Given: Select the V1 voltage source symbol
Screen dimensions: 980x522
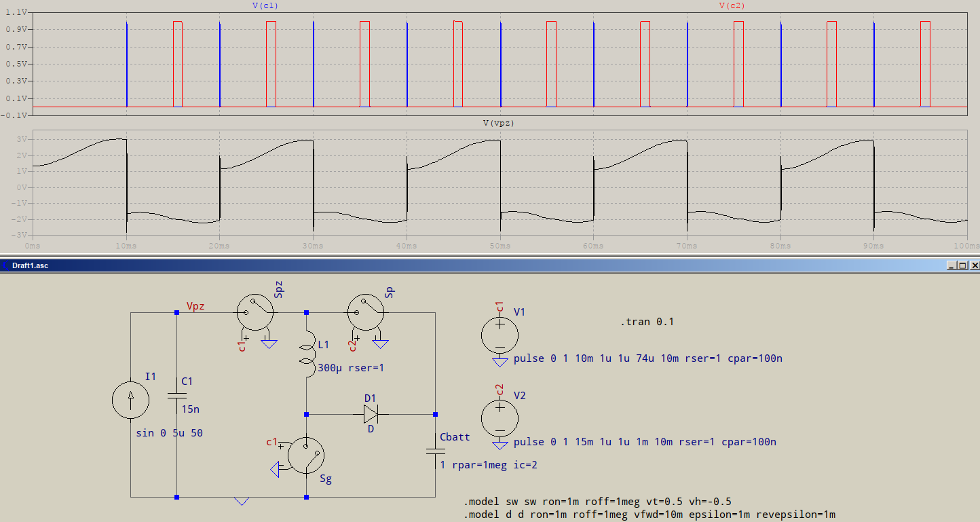Looking at the screenshot, I should pos(500,334).
